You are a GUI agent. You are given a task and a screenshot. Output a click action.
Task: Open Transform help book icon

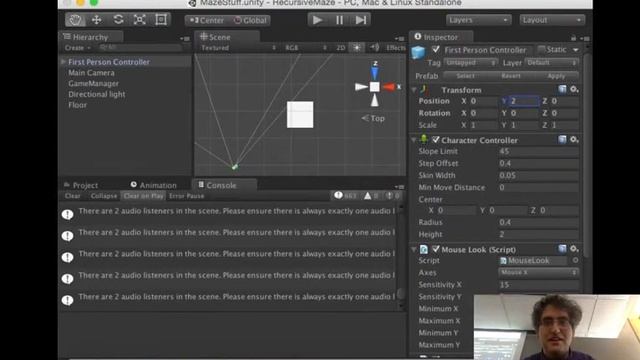(x=562, y=89)
